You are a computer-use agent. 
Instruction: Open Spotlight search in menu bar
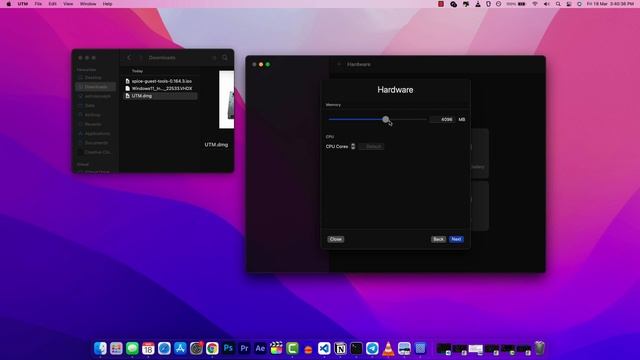pos(558,4)
